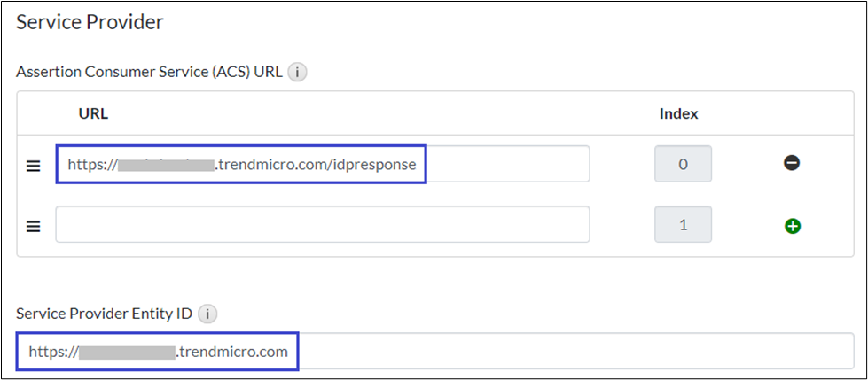The width and height of the screenshot is (868, 380).
Task: Click the redacted hostname in the Entity ID
Action: [126, 352]
